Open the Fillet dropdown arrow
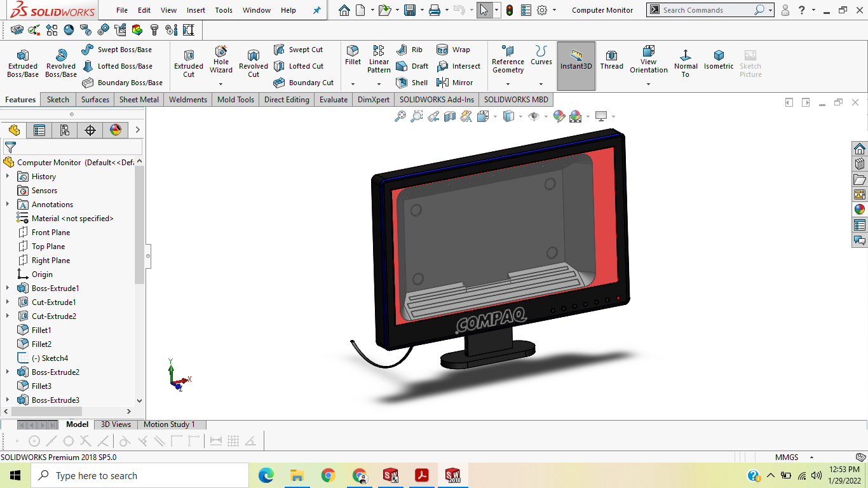This screenshot has height=488, width=868. coord(353,84)
